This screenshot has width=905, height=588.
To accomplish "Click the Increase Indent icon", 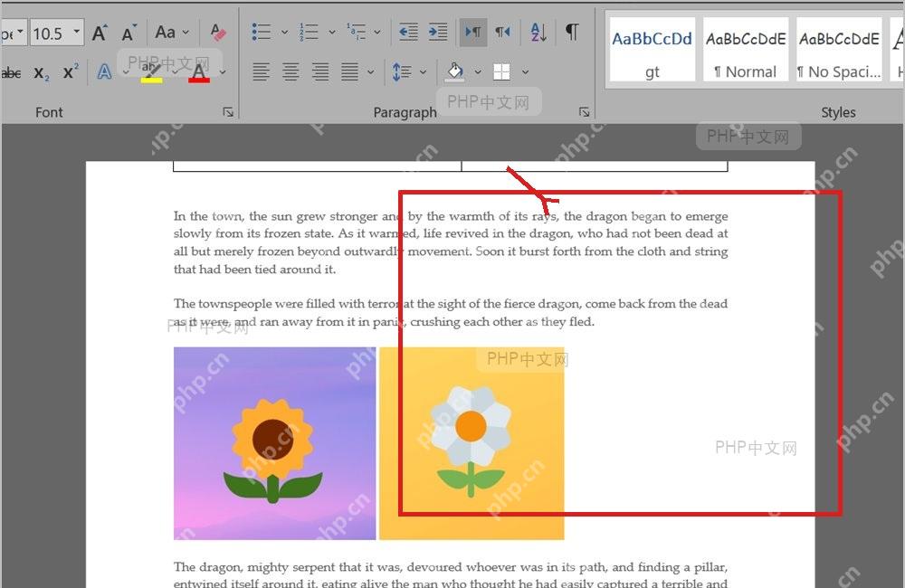I will tap(438, 32).
